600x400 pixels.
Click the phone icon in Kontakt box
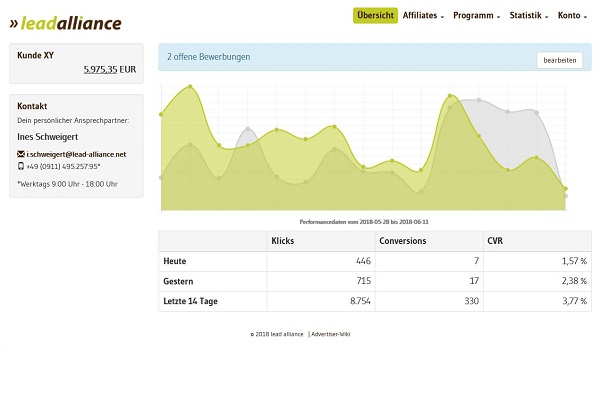pos(21,166)
